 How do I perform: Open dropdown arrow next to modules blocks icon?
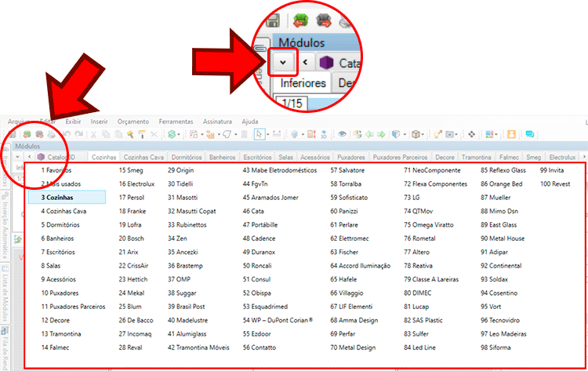(x=219, y=135)
